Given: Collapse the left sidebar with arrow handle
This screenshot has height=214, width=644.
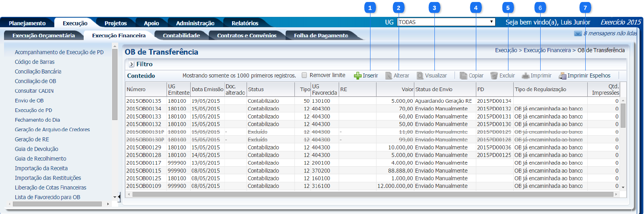Looking at the screenshot, I should [119, 197].
